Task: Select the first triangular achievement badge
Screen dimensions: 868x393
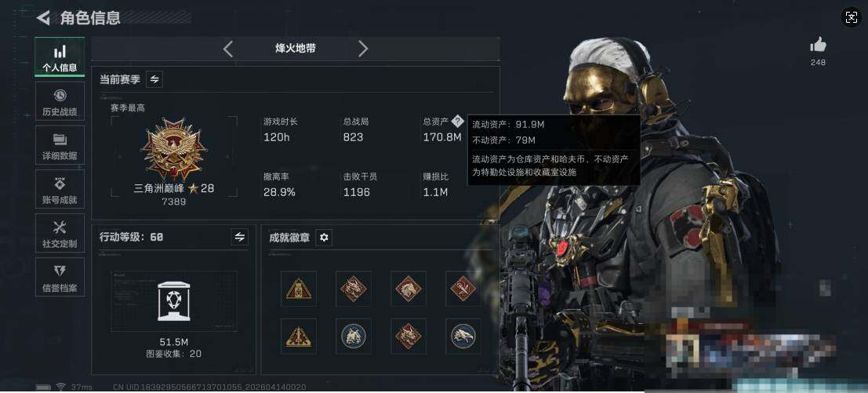Action: pos(299,289)
